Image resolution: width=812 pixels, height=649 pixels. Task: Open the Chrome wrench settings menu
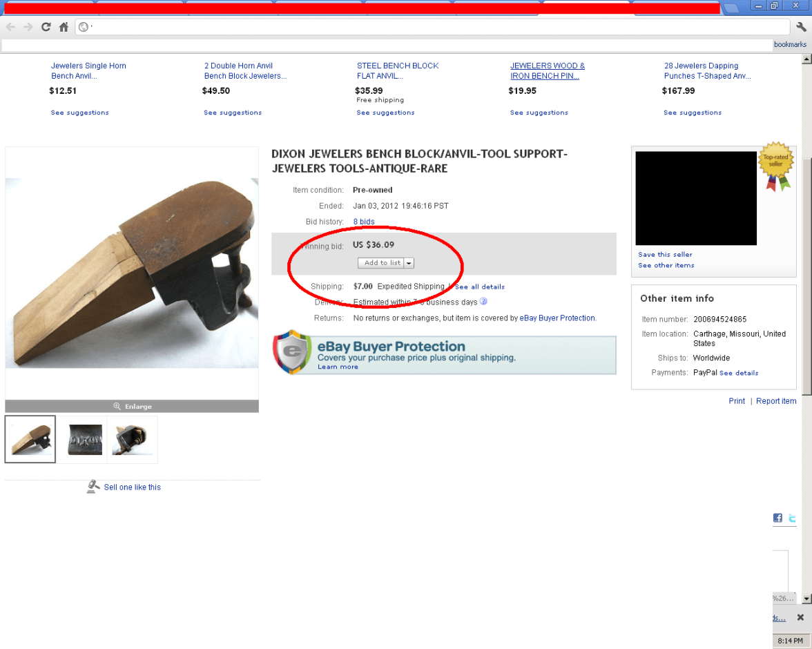click(801, 27)
